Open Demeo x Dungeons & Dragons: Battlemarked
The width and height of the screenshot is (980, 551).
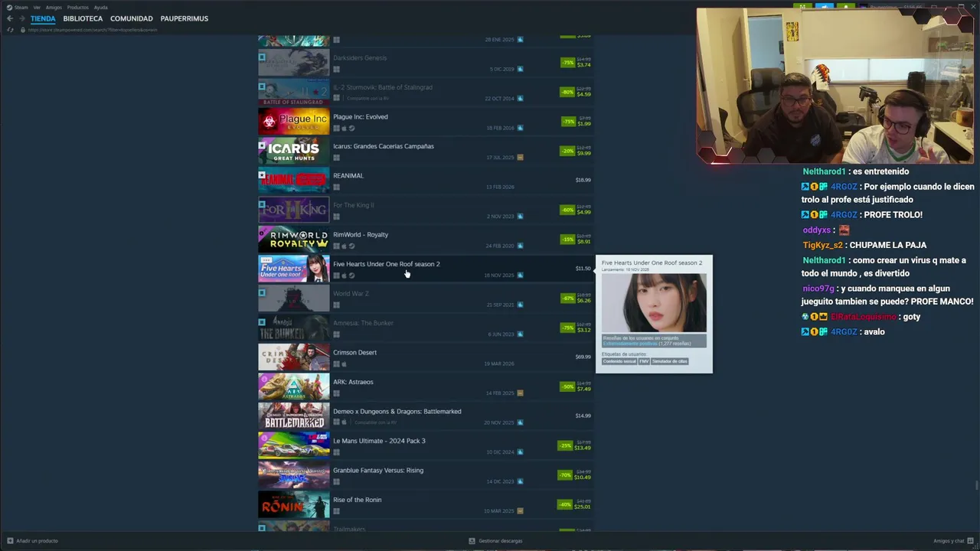coord(426,416)
